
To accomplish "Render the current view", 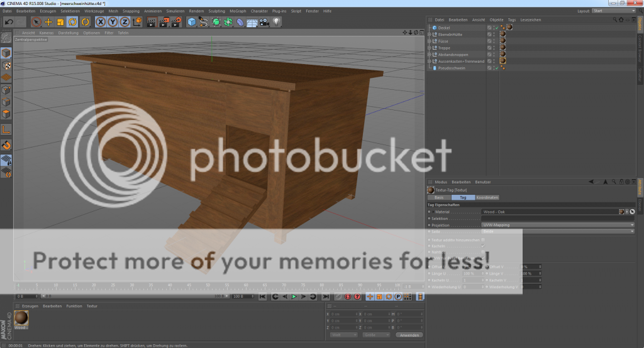I will (x=151, y=22).
